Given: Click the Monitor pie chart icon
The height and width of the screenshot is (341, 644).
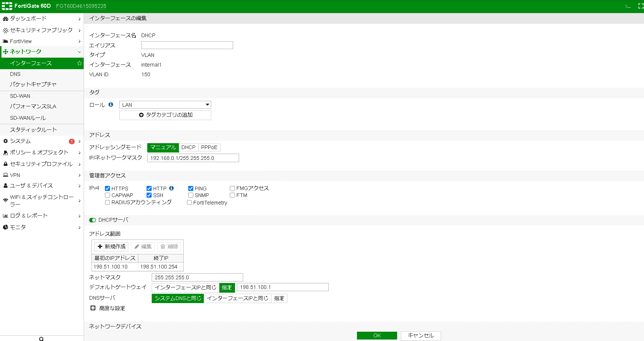Looking at the screenshot, I should [5, 227].
